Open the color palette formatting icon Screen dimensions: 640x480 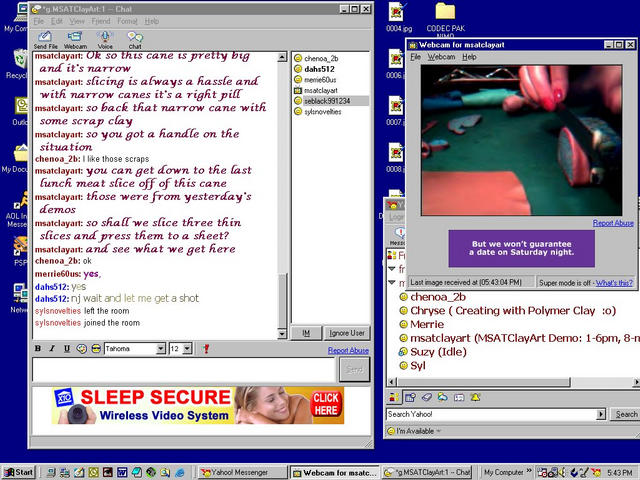(82, 349)
